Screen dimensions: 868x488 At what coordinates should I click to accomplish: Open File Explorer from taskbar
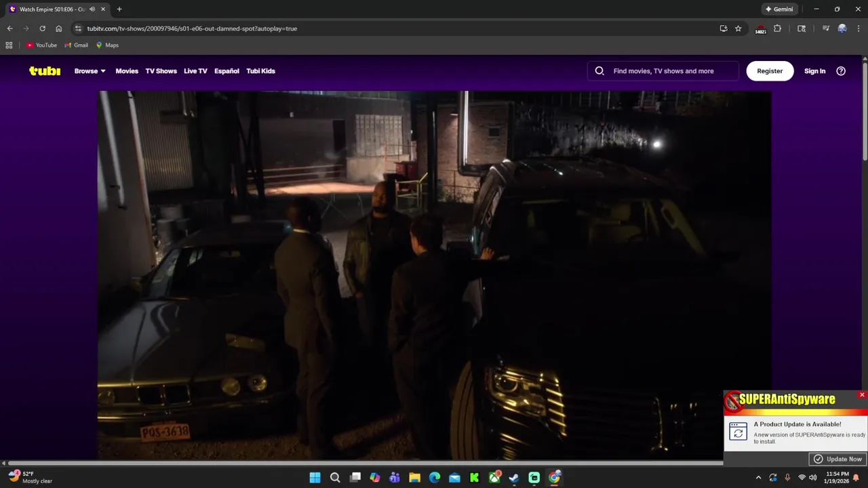click(x=414, y=477)
